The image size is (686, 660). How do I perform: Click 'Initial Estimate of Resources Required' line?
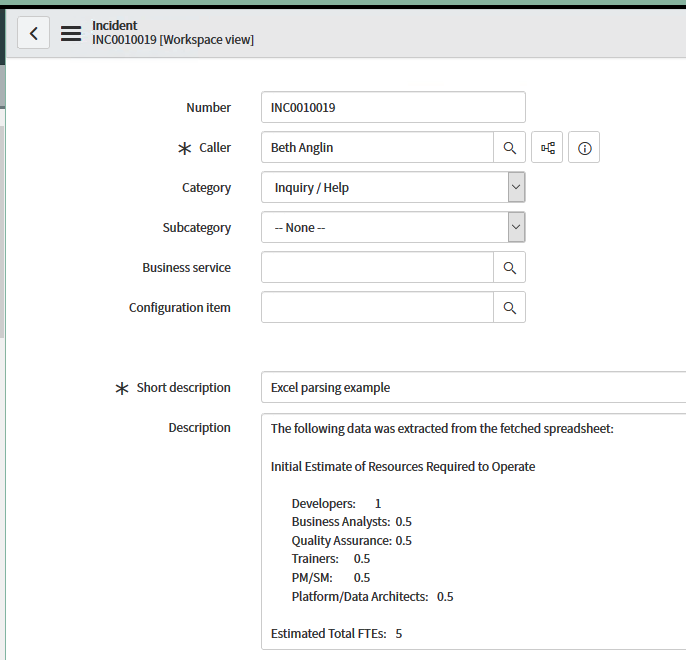click(x=403, y=467)
